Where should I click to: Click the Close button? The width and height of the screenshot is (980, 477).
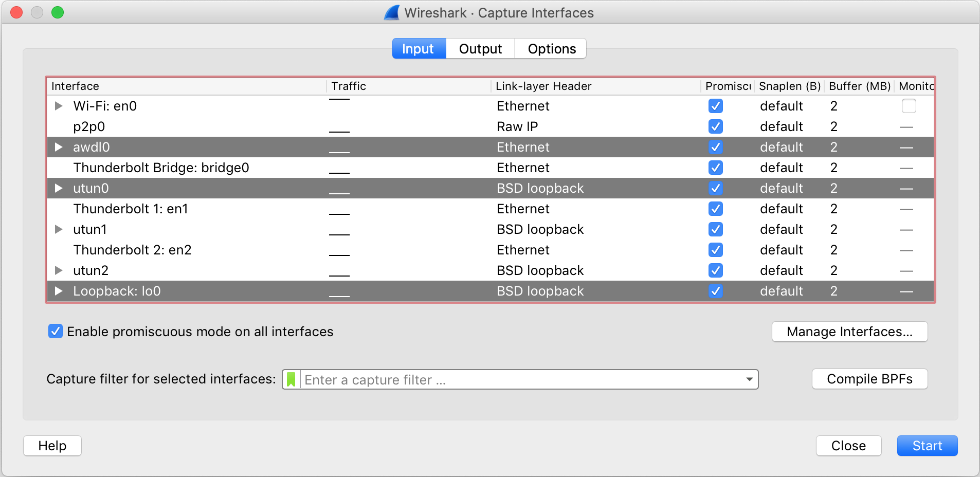click(848, 446)
